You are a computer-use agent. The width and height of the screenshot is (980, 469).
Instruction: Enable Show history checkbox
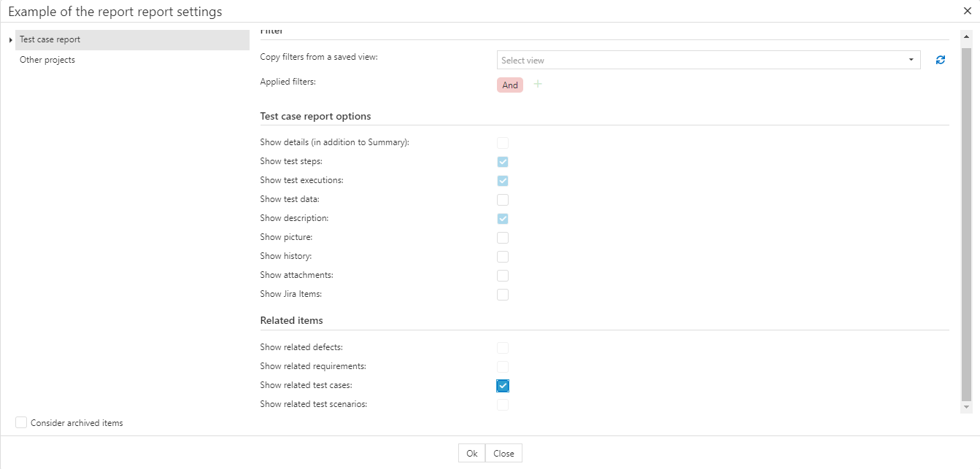[x=503, y=257]
